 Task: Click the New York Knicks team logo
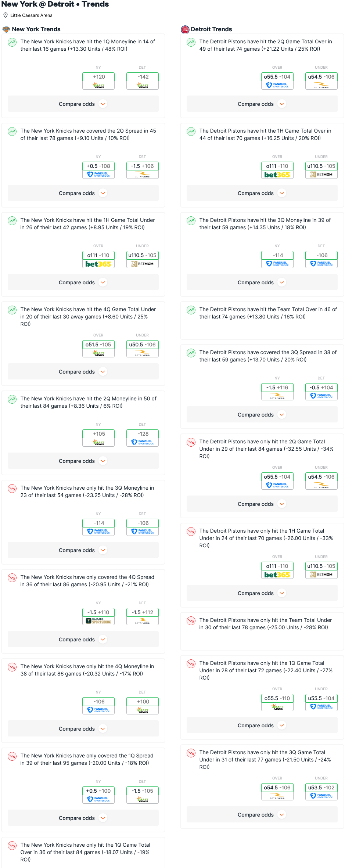point(6,29)
